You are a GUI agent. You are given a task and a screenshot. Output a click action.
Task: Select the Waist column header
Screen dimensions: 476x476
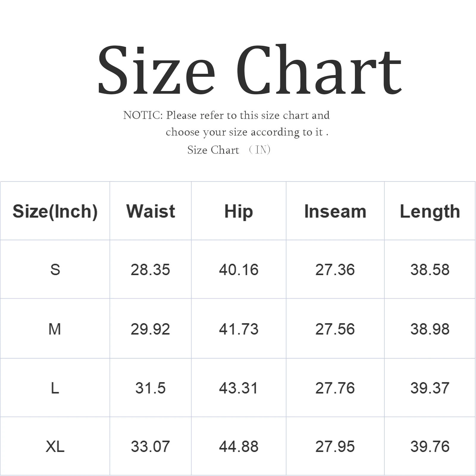click(x=151, y=212)
